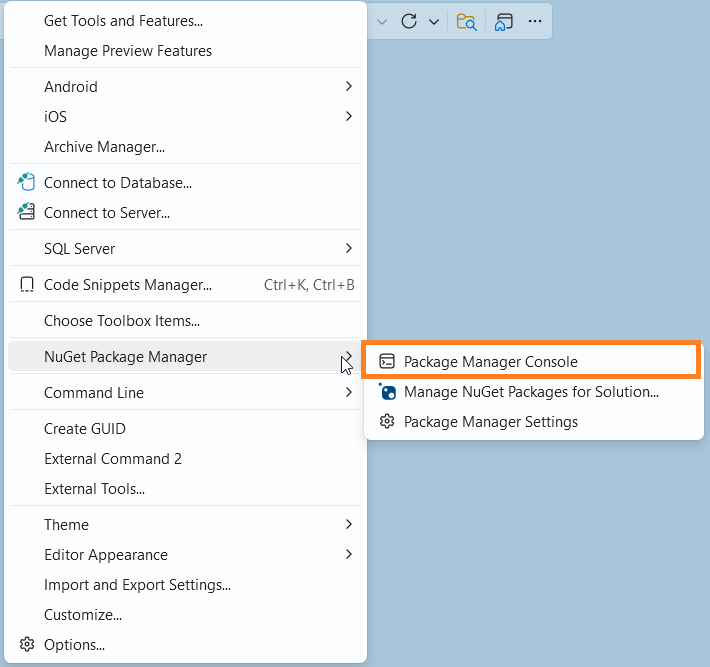This screenshot has width=710, height=667.
Task: Click the Connect to Server icon
Action: coord(26,211)
